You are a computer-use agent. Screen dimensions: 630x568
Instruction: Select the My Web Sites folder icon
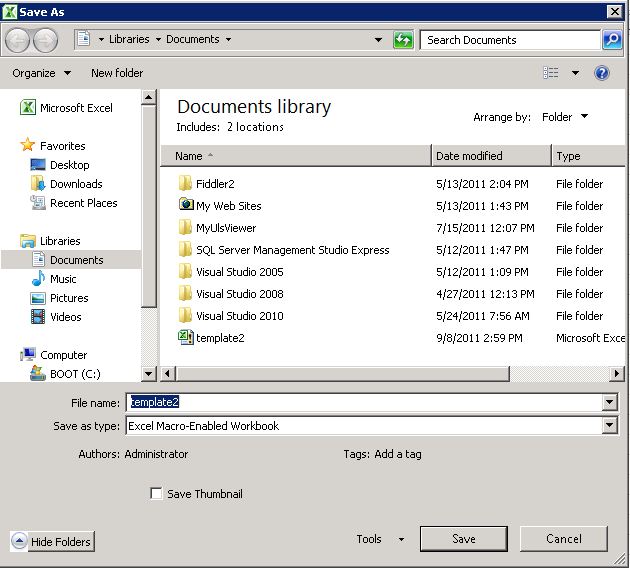tap(185, 206)
